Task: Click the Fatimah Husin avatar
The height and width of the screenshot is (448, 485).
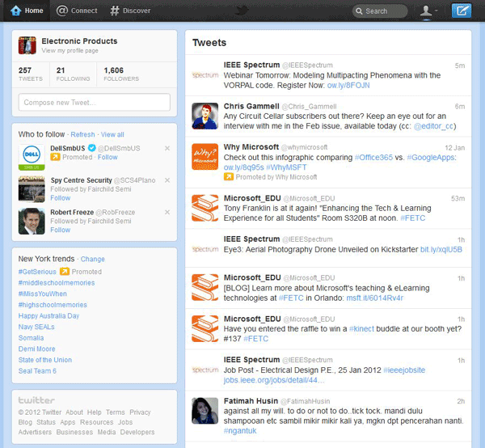Action: 205,411
